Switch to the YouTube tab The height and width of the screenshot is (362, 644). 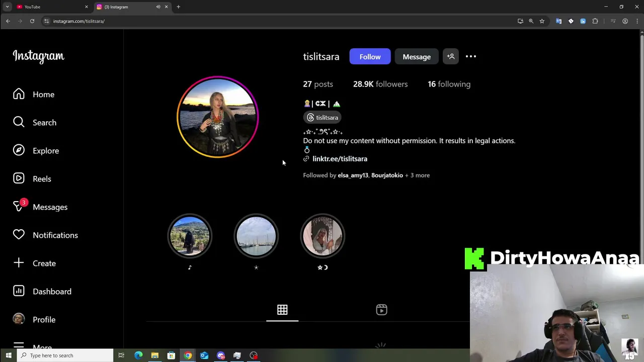[x=51, y=7]
